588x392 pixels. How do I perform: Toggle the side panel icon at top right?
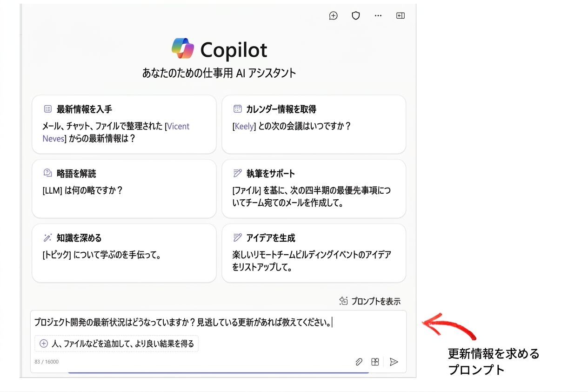[x=401, y=16]
